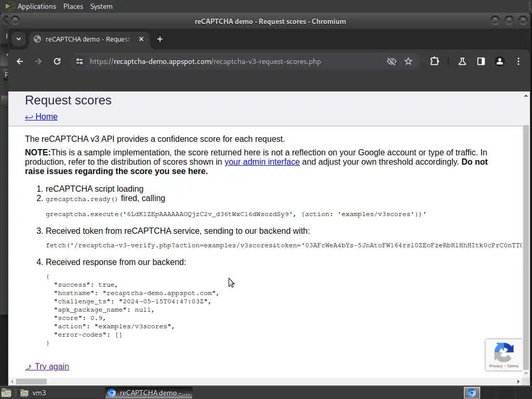
Task: Open the Extensions puzzle icon
Action: tap(434, 61)
